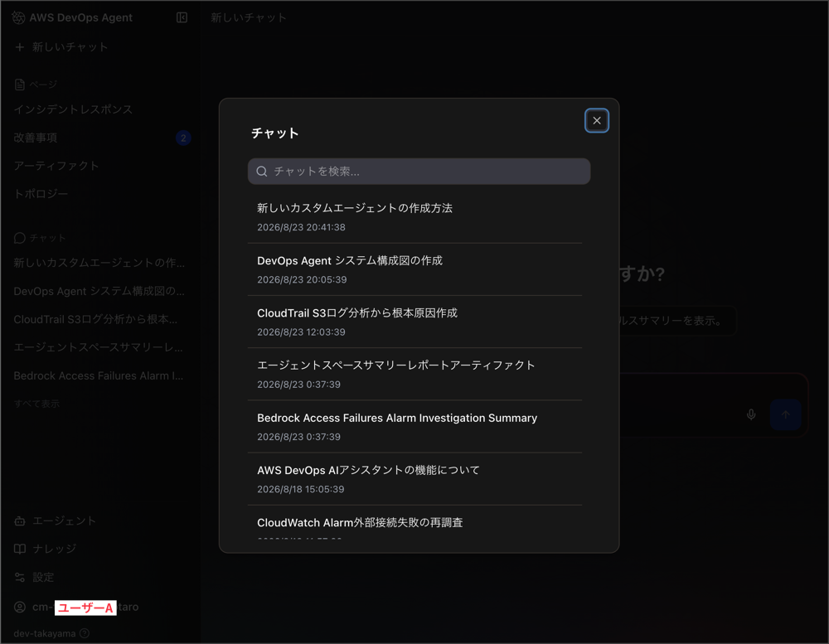Open インシデントレスポンス page

(73, 109)
